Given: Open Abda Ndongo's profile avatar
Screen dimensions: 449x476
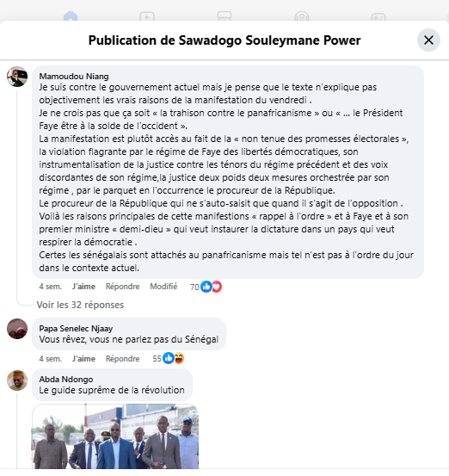Looking at the screenshot, I should click(17, 380).
